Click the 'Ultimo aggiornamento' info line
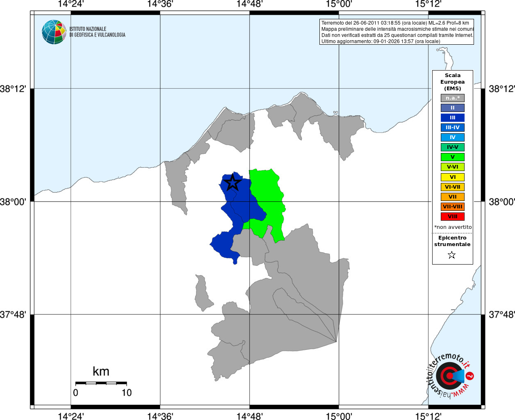 pyautogui.click(x=381, y=41)
